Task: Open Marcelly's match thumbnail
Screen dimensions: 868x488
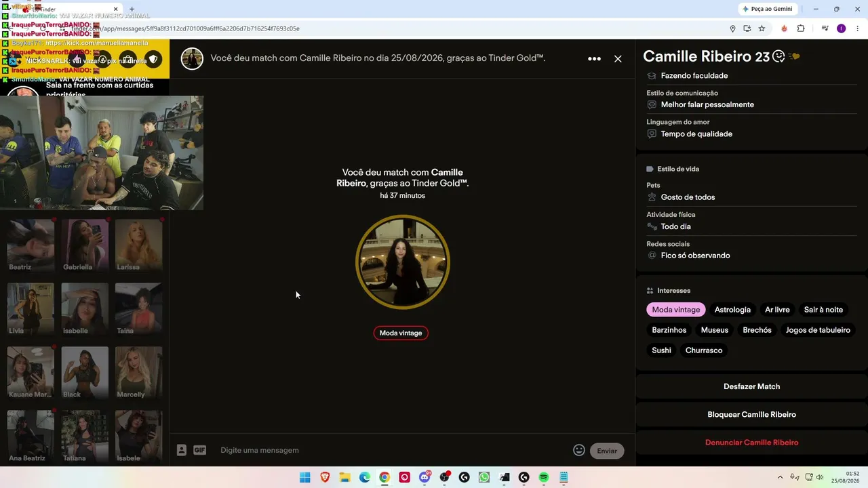Action: [x=138, y=372]
